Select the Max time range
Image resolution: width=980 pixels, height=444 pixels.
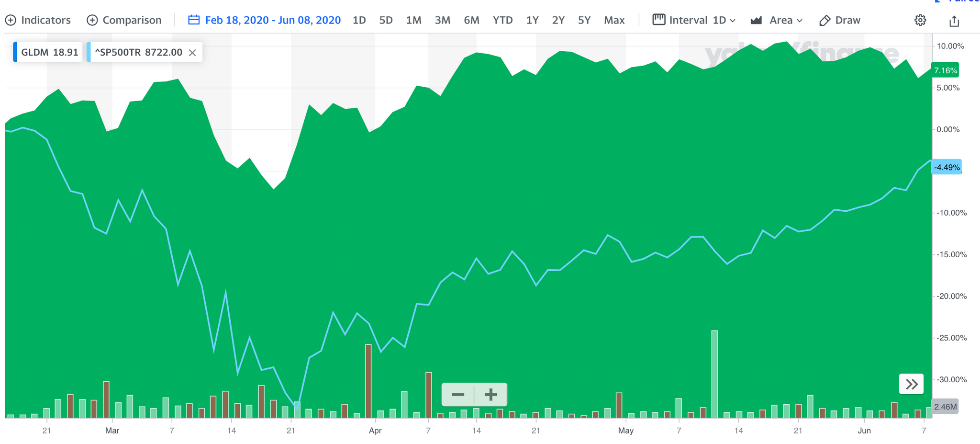(x=614, y=20)
